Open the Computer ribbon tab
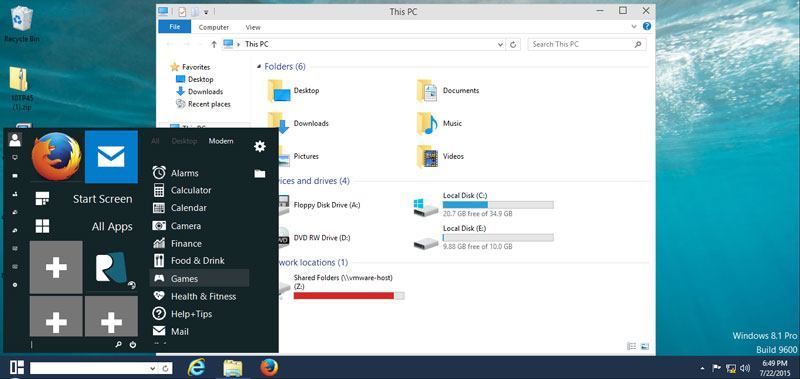 [214, 28]
